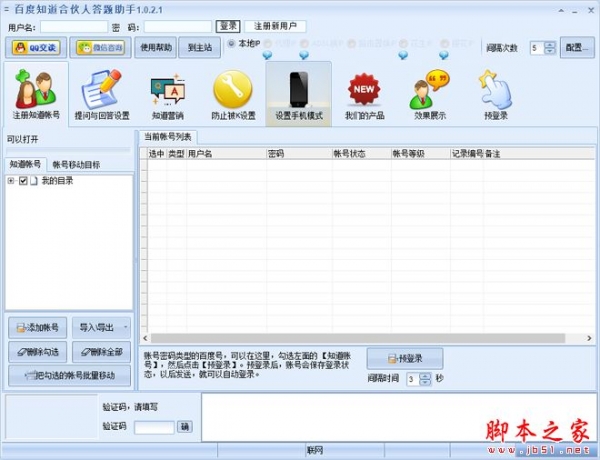Open 提问与回答设置 settings
The height and width of the screenshot is (460, 600).
(102, 94)
